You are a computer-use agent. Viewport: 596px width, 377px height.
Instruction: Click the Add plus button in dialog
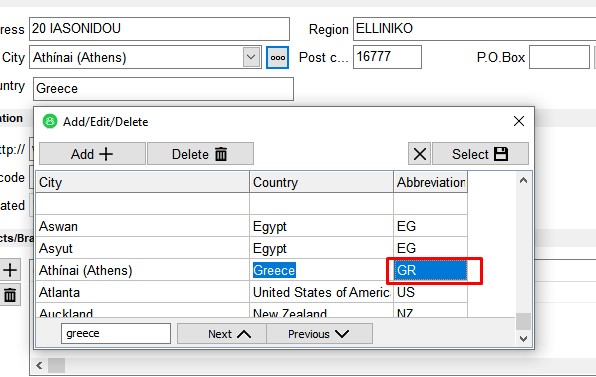point(92,154)
